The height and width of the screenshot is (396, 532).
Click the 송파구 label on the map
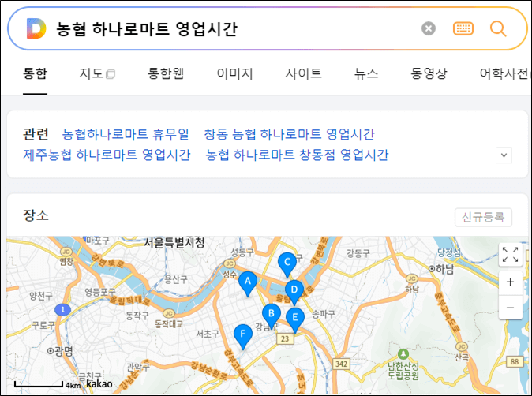coord(323,314)
